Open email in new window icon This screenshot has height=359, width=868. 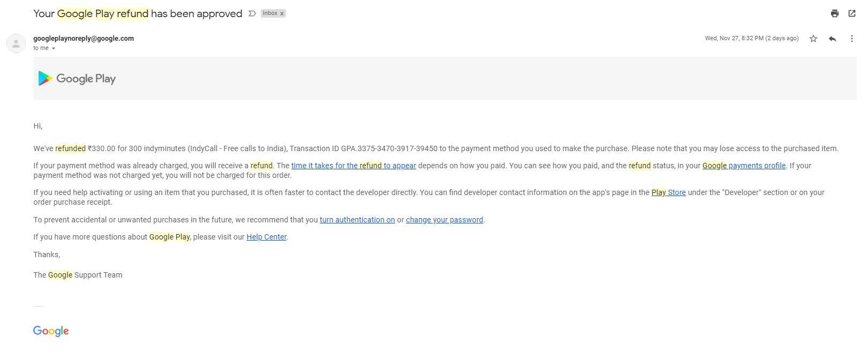tap(852, 13)
